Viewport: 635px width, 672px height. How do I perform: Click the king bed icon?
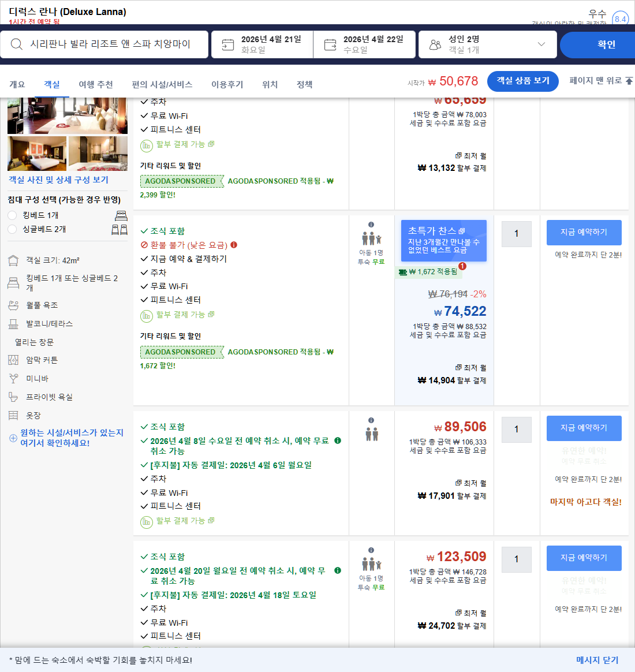[x=121, y=215]
